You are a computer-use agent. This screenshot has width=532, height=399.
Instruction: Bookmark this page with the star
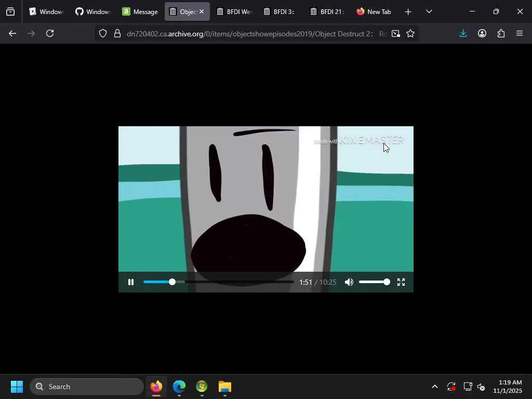tap(410, 34)
